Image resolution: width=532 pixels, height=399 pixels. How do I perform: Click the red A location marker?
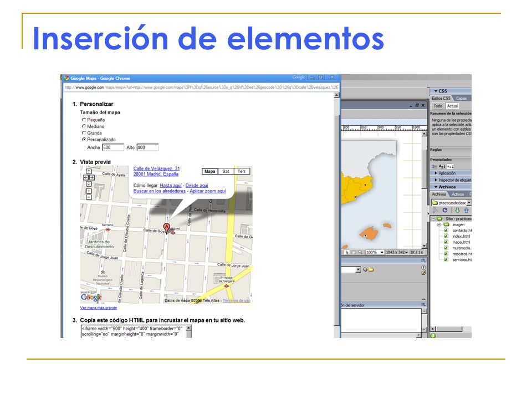pyautogui.click(x=166, y=228)
